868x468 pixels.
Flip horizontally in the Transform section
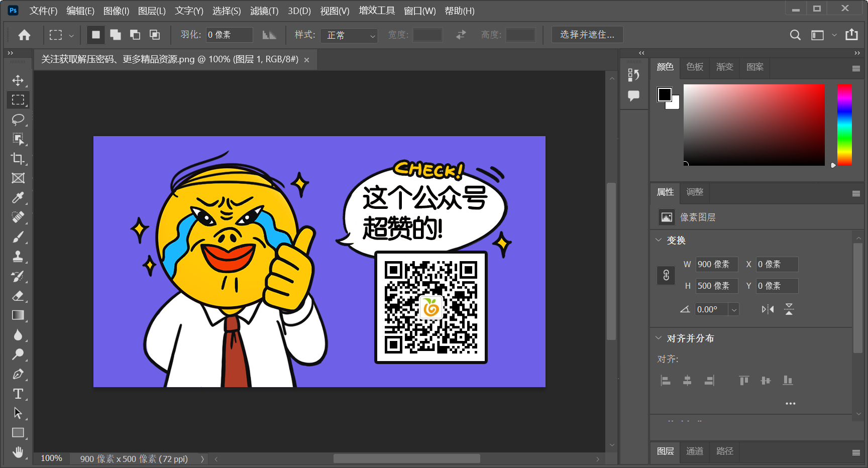click(768, 309)
